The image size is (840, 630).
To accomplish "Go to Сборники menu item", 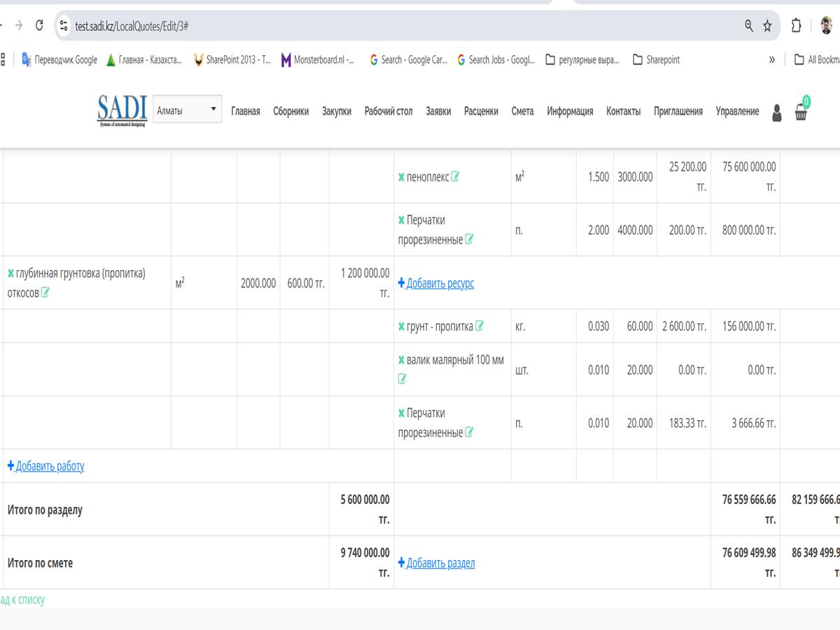I will pyautogui.click(x=290, y=111).
